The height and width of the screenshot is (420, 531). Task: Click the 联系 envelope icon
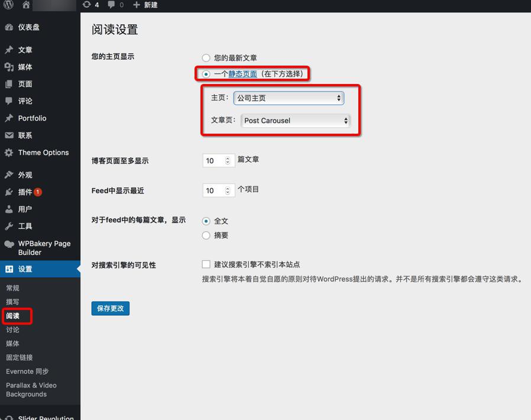[9, 135]
